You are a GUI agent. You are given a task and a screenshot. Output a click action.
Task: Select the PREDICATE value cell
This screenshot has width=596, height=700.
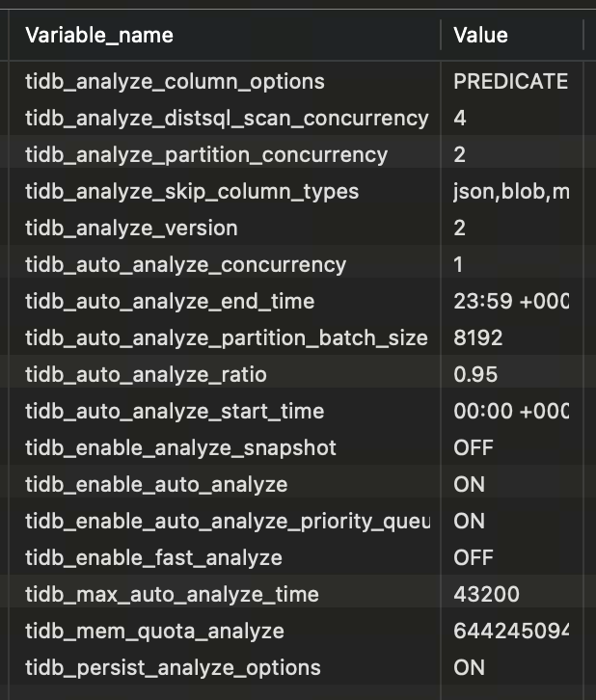[510, 82]
